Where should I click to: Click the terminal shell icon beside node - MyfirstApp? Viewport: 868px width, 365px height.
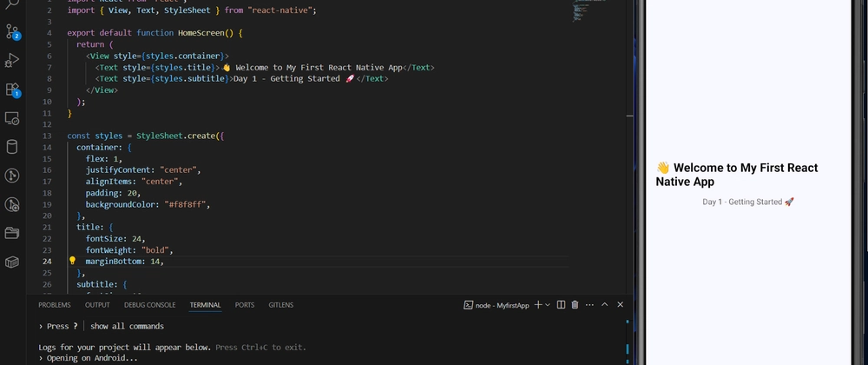point(468,305)
